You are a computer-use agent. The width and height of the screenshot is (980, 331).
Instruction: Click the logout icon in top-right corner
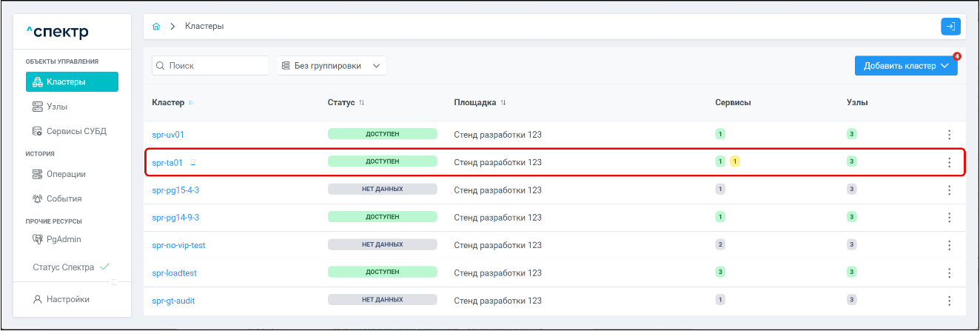coord(950,27)
